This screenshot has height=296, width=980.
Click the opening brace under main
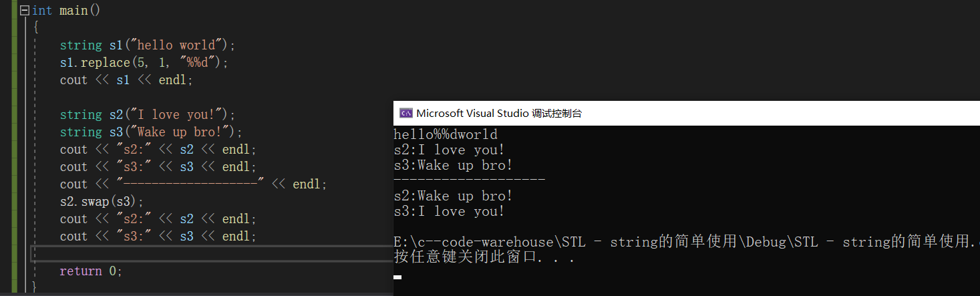point(35,28)
